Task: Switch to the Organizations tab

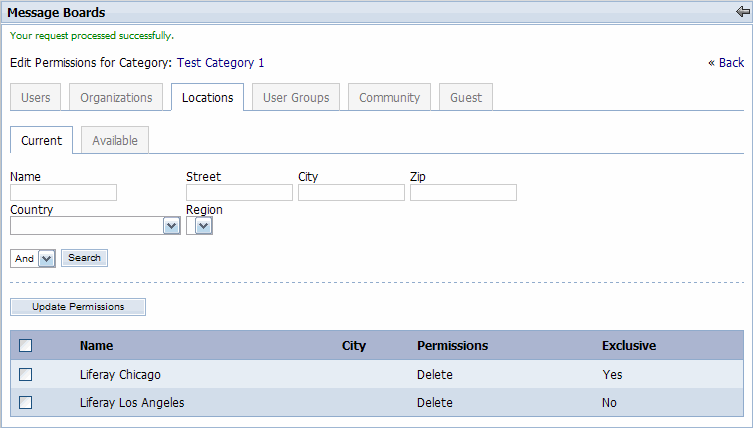Action: (x=116, y=98)
